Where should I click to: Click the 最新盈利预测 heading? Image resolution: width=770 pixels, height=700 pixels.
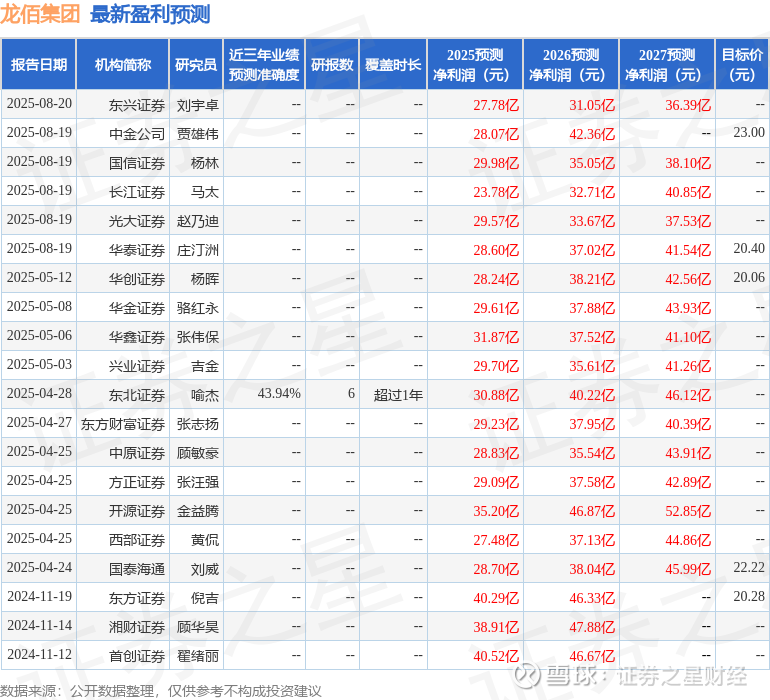[x=150, y=14]
